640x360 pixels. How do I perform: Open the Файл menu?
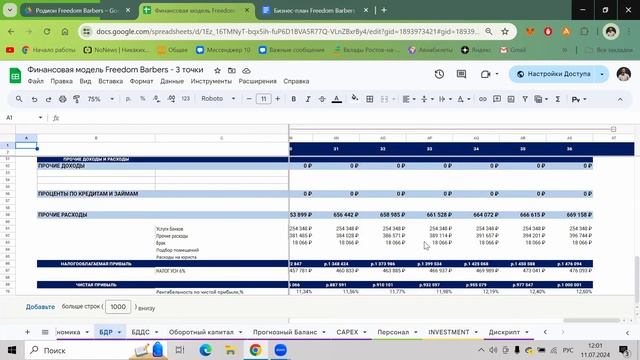tap(36, 81)
